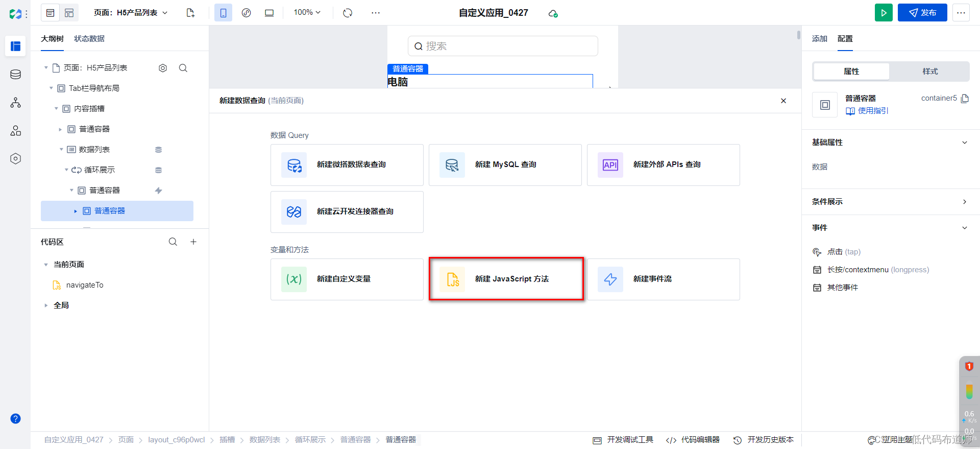Select the mini program preview mode
Screen dimensions: 980x449
(246, 13)
